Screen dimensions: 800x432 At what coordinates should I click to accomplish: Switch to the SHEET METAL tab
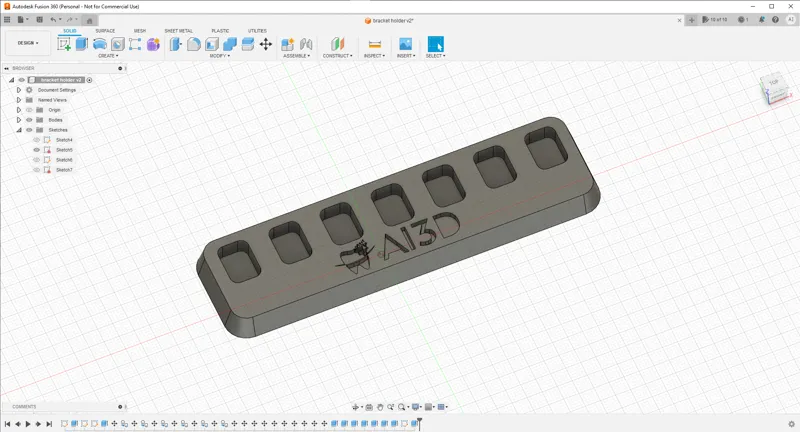[179, 31]
